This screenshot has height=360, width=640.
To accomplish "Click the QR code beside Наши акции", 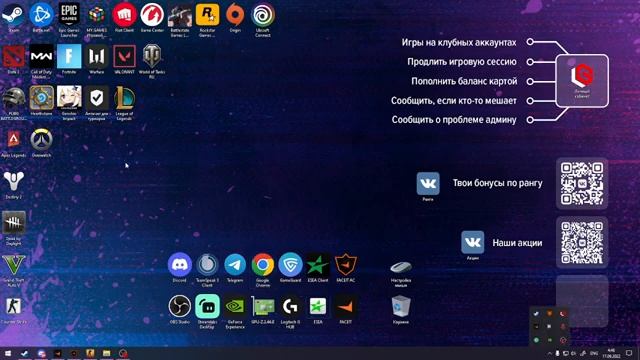I will tap(582, 242).
